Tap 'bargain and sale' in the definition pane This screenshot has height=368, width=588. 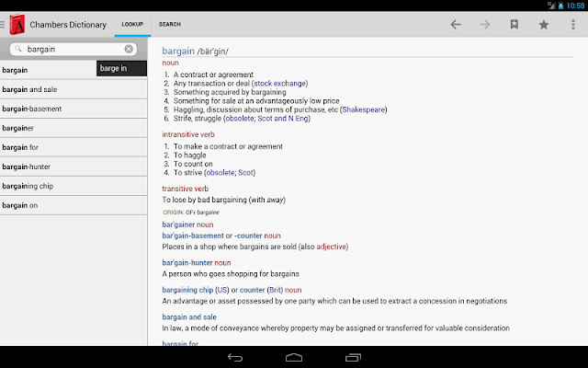coord(189,316)
